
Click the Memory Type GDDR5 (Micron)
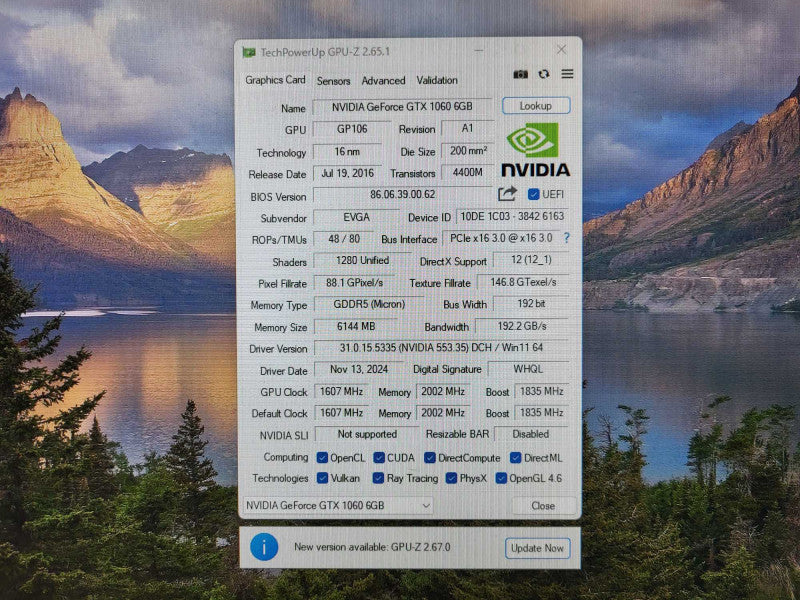pos(369,305)
